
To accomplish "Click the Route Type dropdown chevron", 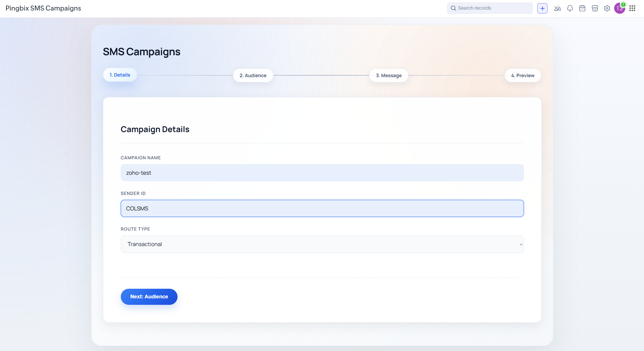I will coord(521,244).
